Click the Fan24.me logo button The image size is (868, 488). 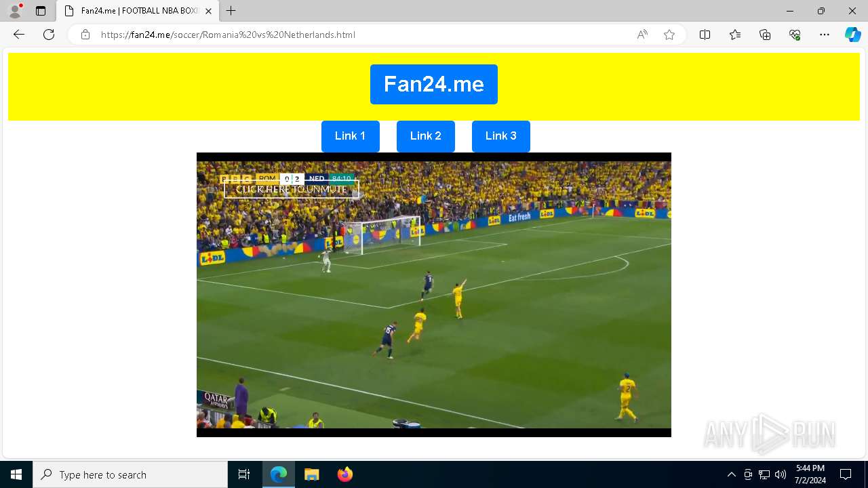(x=434, y=84)
